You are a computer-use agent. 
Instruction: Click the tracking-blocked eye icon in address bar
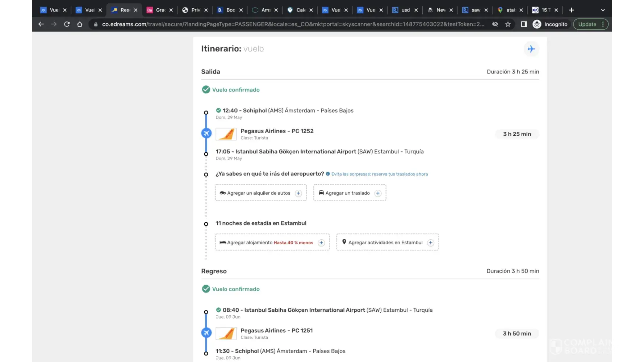click(x=495, y=24)
